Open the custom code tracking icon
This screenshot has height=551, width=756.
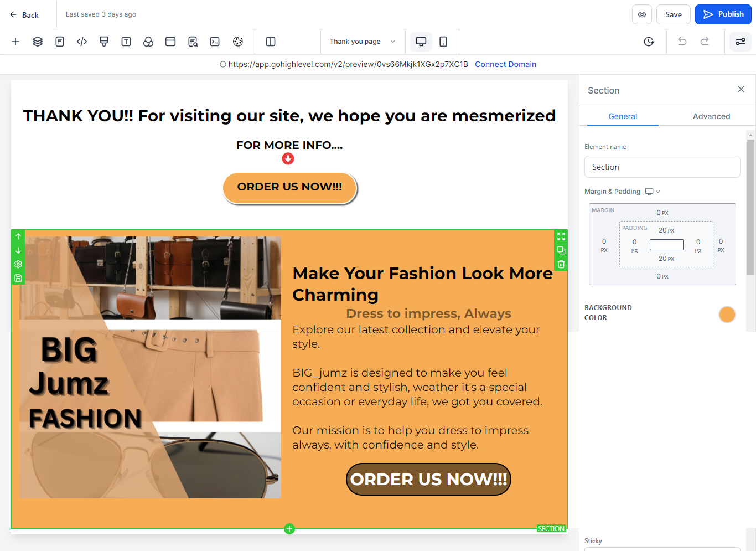pos(82,42)
